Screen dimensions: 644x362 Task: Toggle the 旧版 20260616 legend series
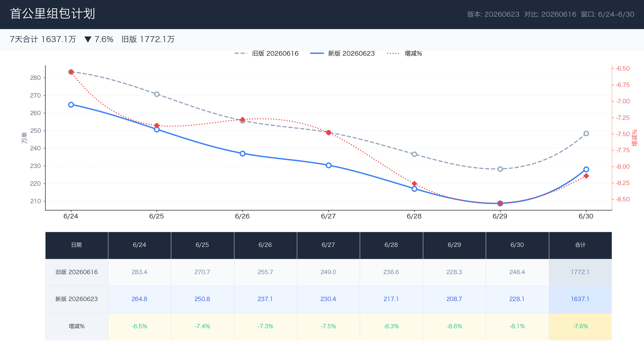tap(267, 53)
